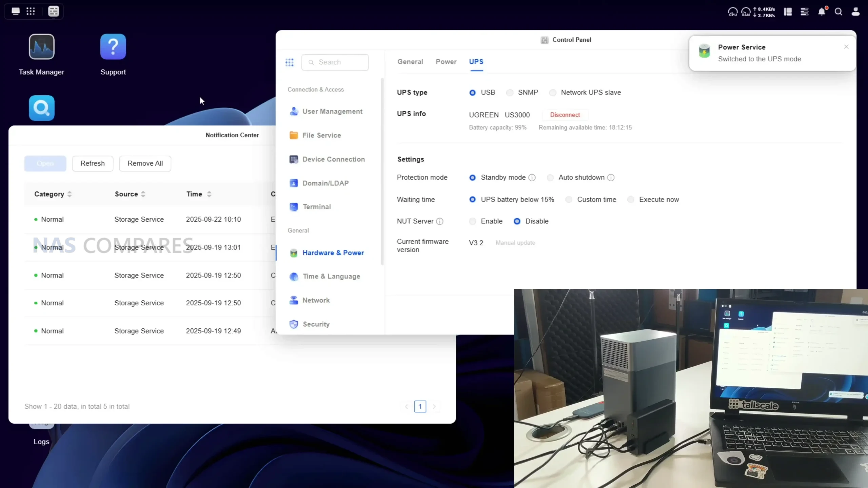Click the Control Panel search field

[x=335, y=62]
